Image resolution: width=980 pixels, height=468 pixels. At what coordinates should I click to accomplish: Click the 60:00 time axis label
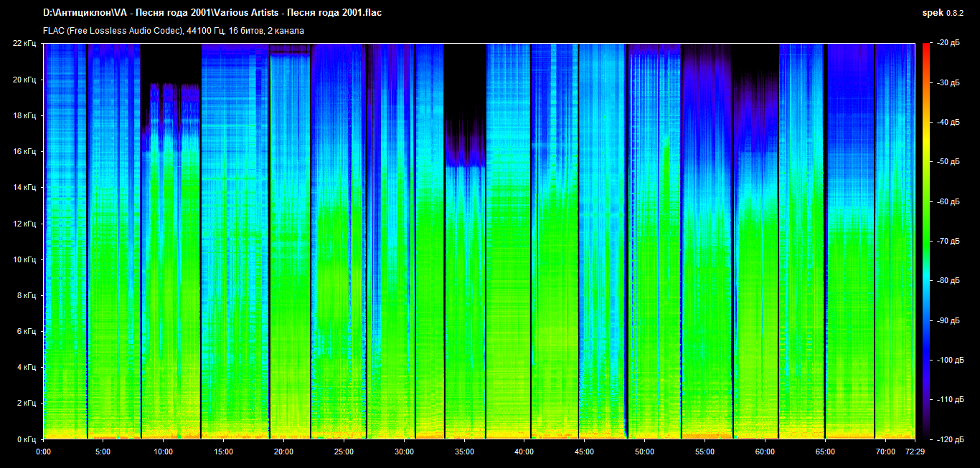tap(765, 452)
